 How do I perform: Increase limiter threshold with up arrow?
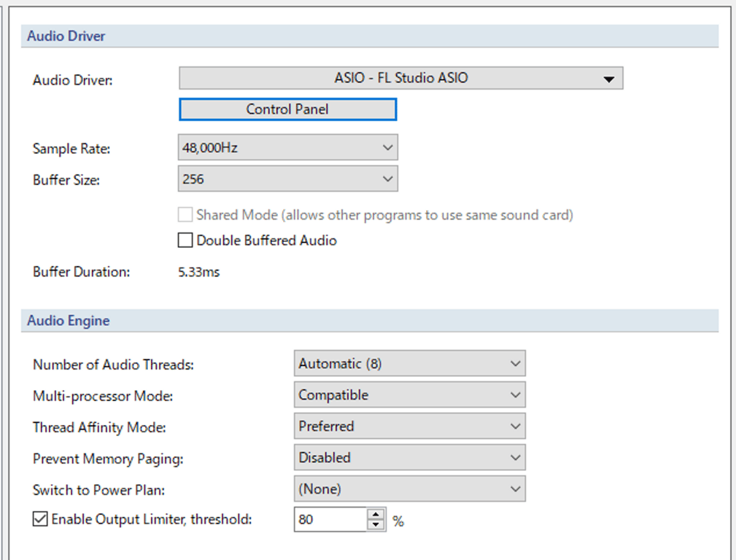pyautogui.click(x=376, y=514)
